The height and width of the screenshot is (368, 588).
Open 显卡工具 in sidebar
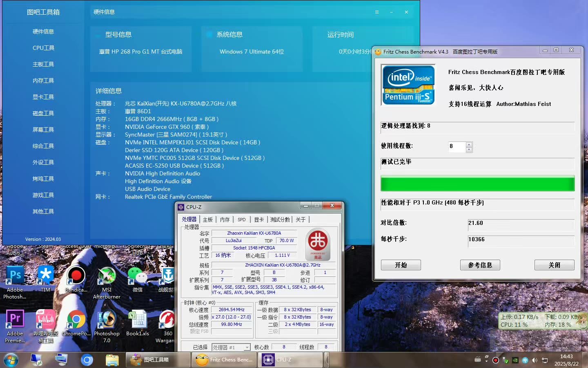(43, 97)
